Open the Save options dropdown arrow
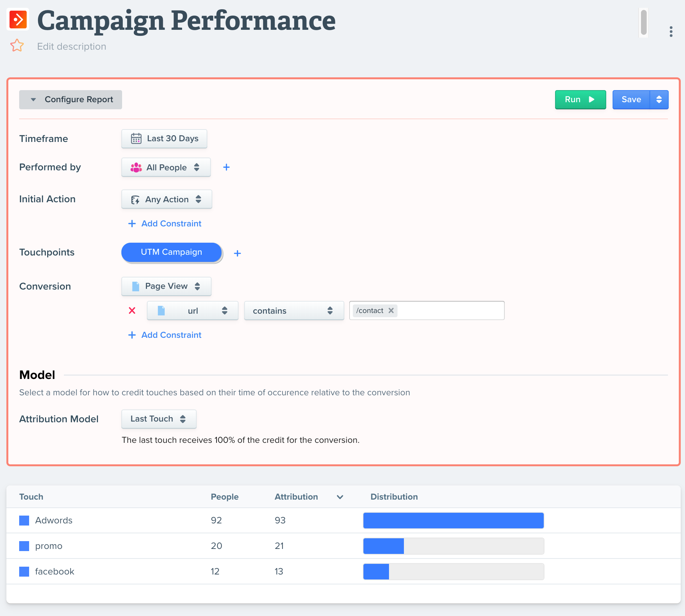Screen dimensions: 685x616 [x=659, y=100]
